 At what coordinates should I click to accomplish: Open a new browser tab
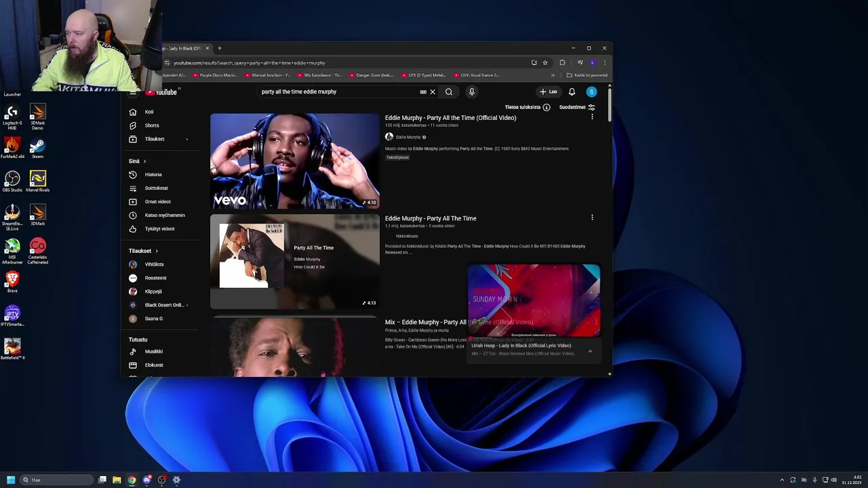(x=219, y=48)
